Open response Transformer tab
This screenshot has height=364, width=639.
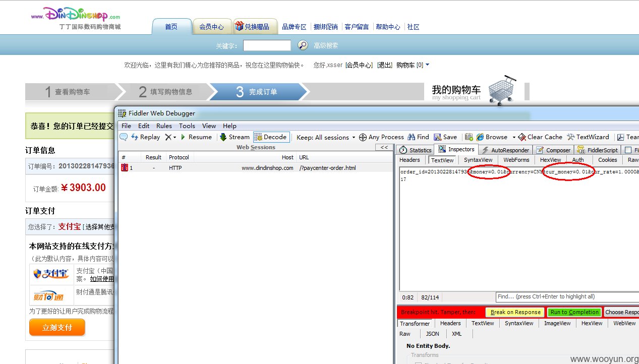[x=415, y=324]
